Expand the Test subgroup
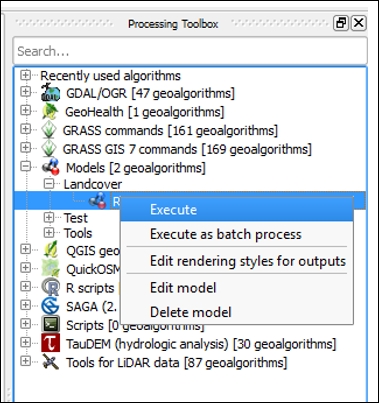Image resolution: width=379 pixels, height=403 pixels. point(49,218)
